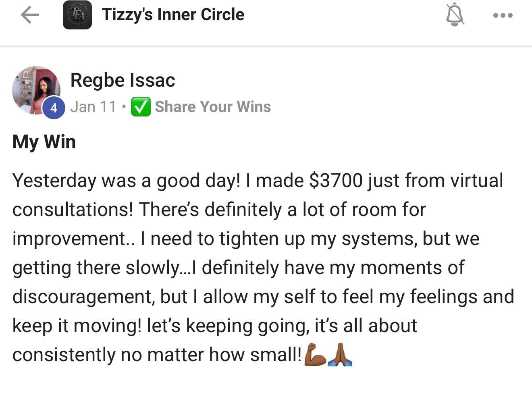Open the Share Your Wins category

point(213,107)
